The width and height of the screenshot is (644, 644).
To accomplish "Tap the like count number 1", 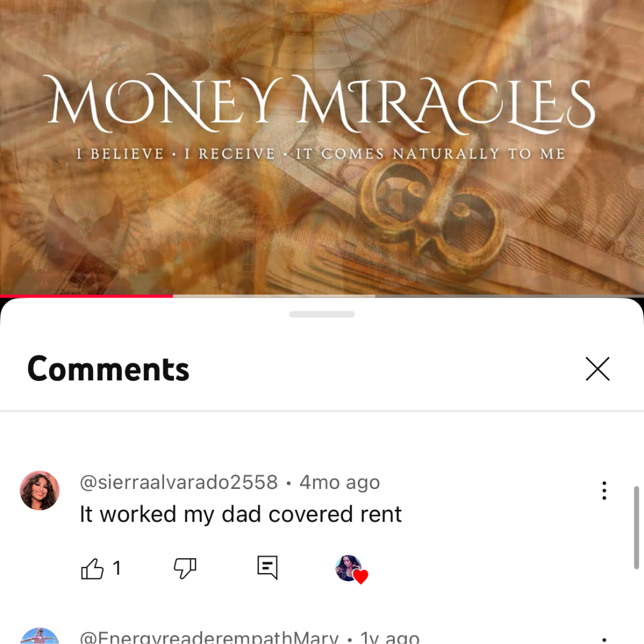I will [117, 568].
